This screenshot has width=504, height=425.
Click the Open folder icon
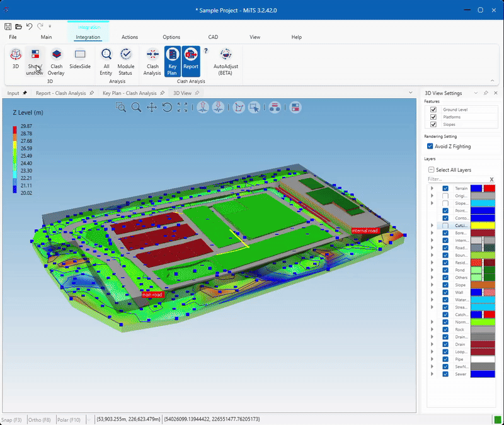pyautogui.click(x=18, y=26)
